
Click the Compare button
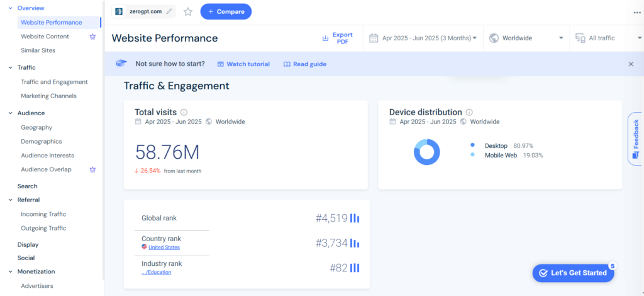[x=226, y=11]
